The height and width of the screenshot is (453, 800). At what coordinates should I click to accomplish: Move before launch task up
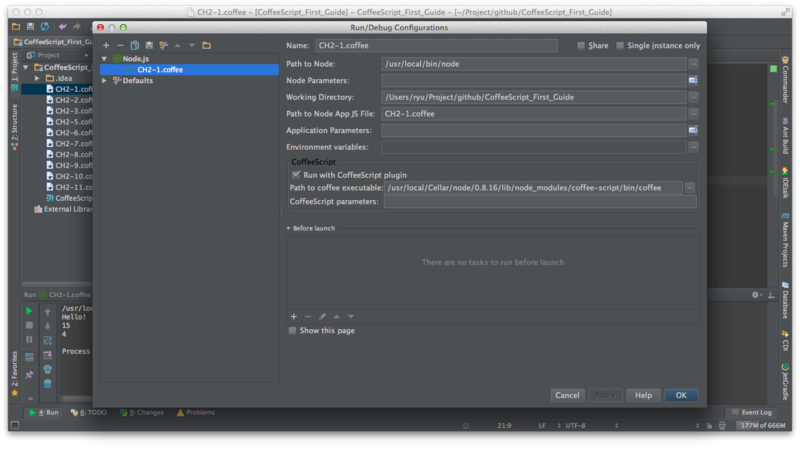tap(336, 316)
